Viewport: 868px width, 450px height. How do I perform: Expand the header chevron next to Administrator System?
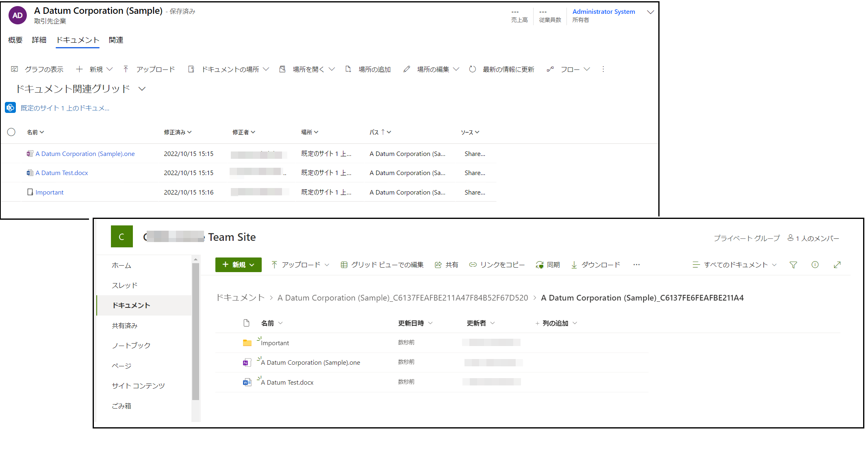click(x=650, y=12)
